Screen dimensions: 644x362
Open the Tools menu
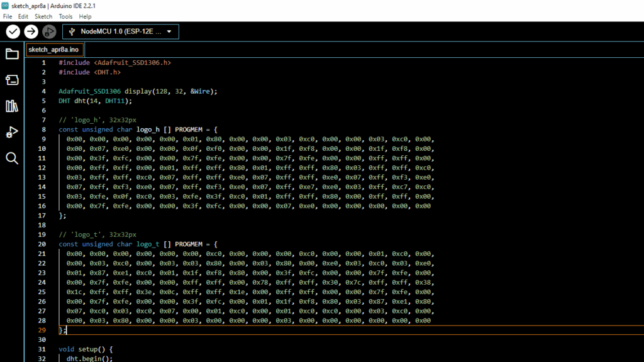point(65,17)
